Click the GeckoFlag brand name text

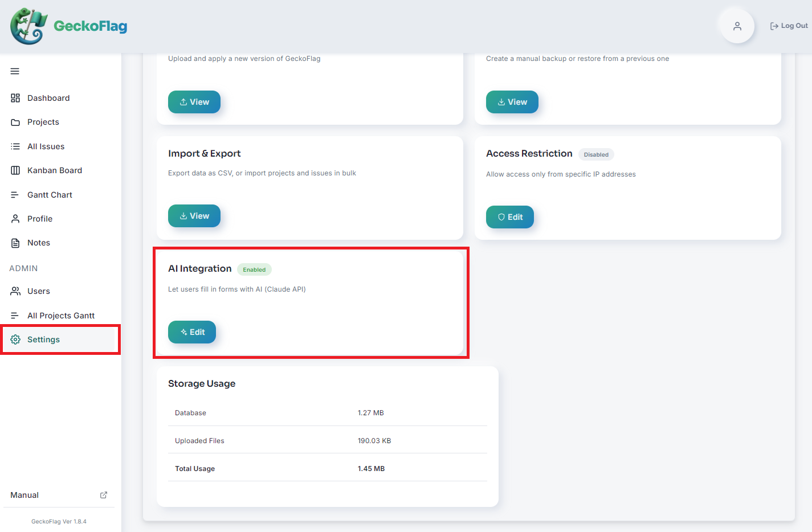pyautogui.click(x=91, y=26)
